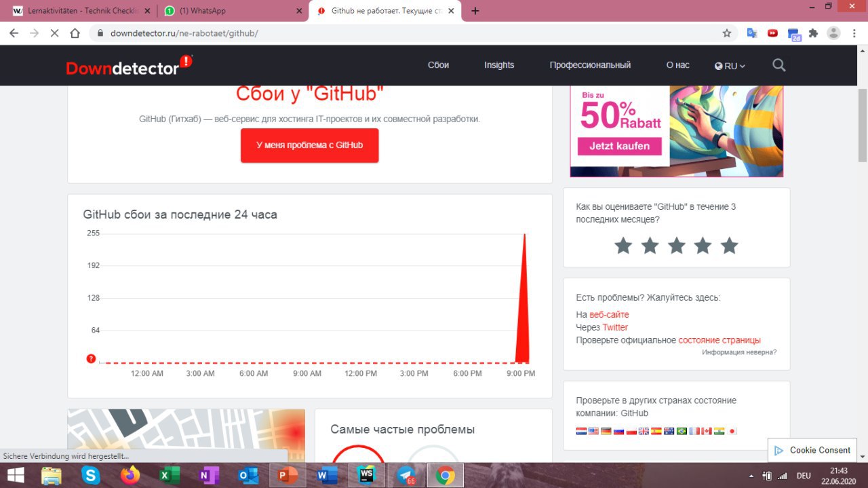This screenshot has width=868, height=488.
Task: Click the browser home button
Action: (x=75, y=33)
